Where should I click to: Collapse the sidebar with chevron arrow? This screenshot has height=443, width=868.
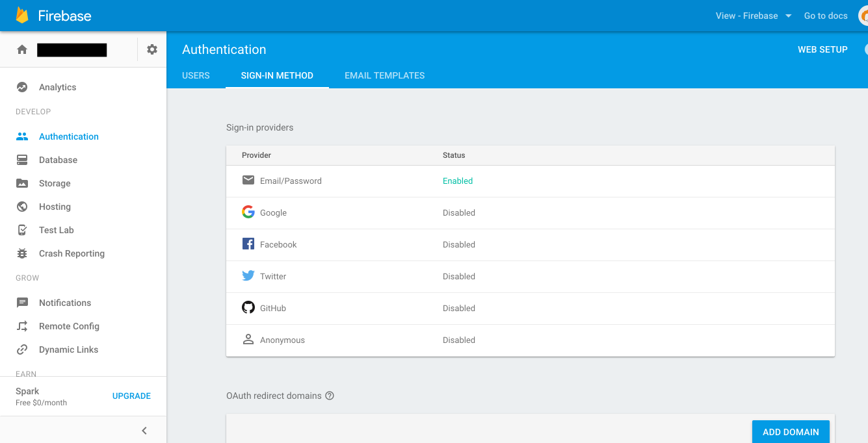144,431
